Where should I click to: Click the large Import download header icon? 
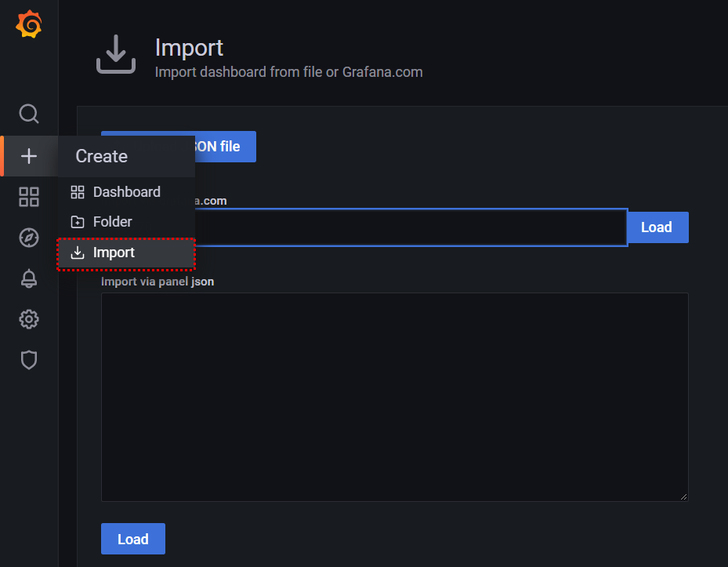(116, 54)
